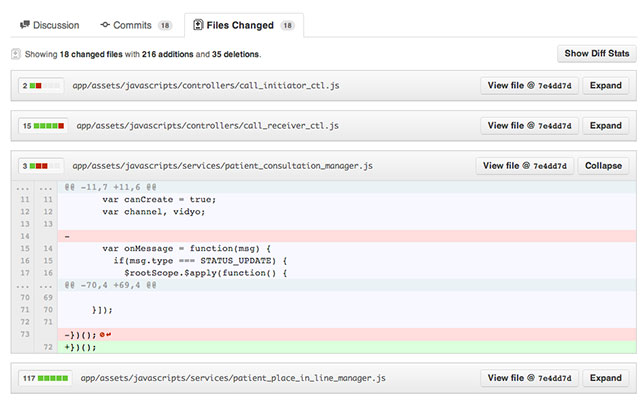The image size is (640, 400).
Task: Click the changed files summary icon
Action: pos(16,54)
